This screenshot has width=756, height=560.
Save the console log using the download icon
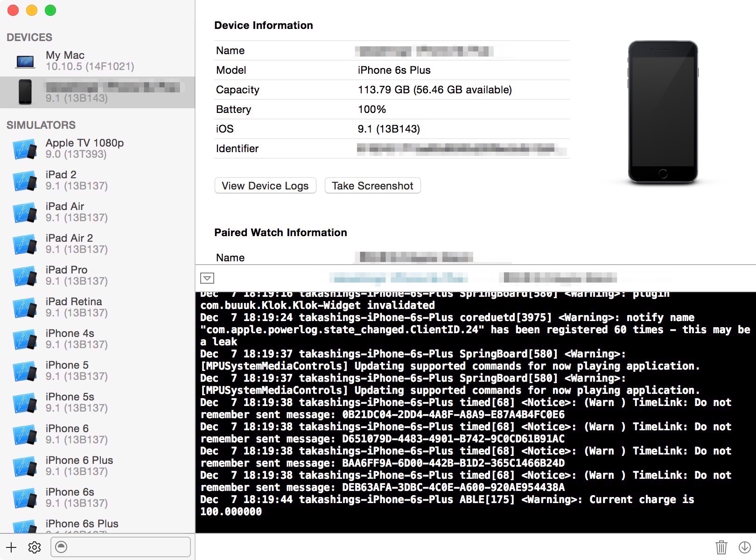745,547
